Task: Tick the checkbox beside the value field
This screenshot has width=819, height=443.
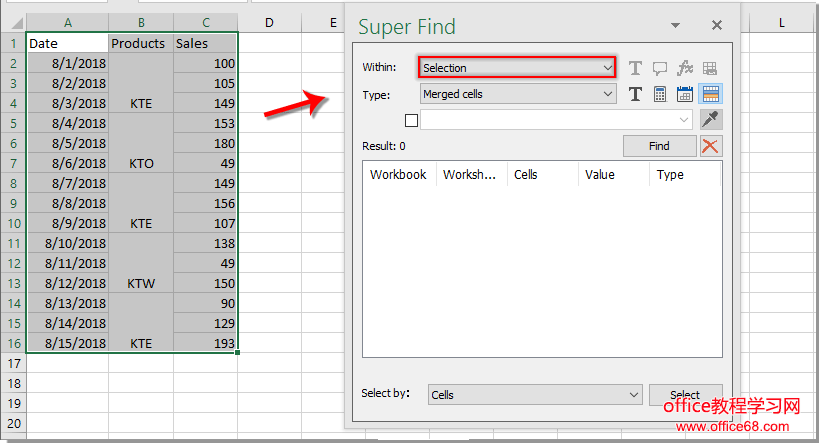Action: [411, 121]
